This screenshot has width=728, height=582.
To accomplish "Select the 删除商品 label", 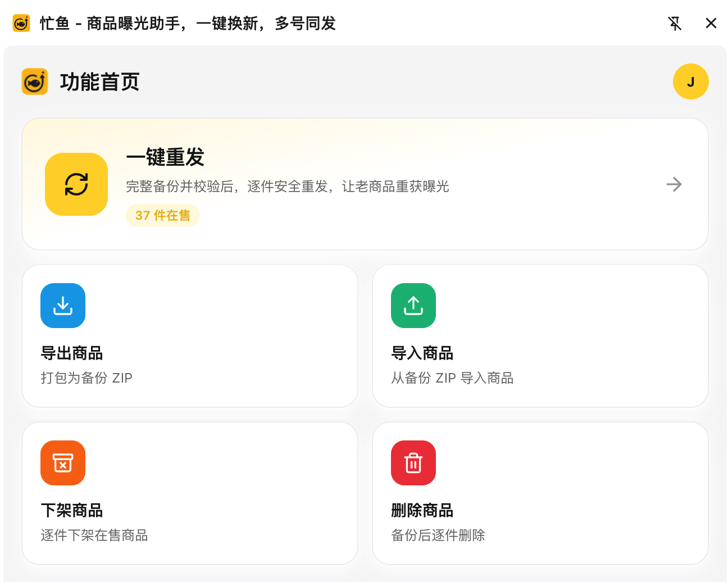I will coord(422,511).
